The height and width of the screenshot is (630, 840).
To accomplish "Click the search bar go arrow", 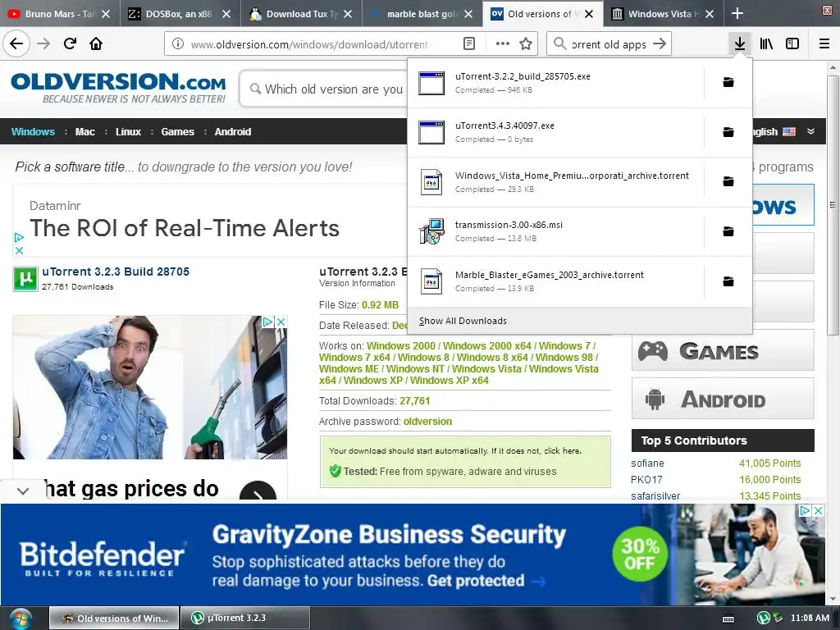I will click(660, 44).
